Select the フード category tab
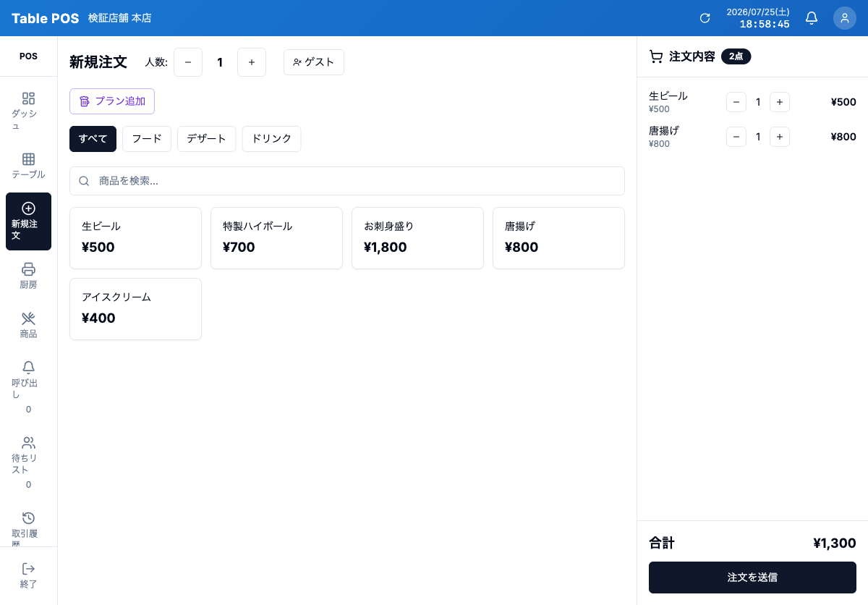868x605 pixels. click(x=147, y=139)
